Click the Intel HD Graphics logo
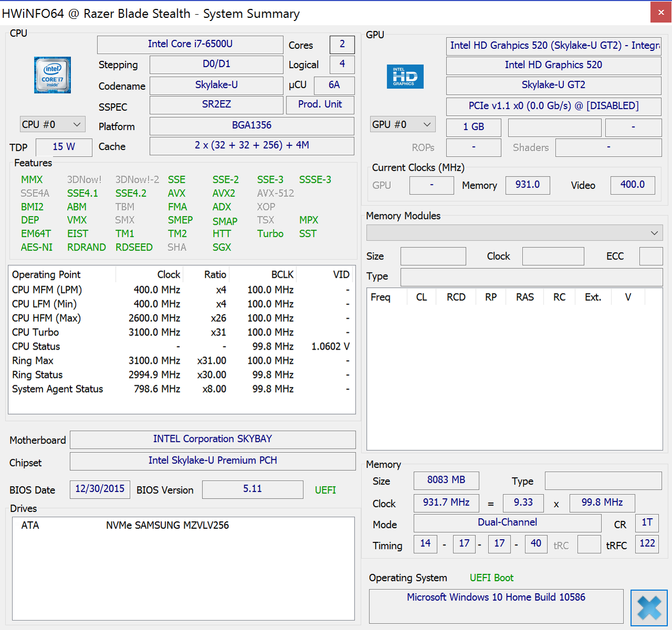The image size is (672, 630). (x=405, y=77)
